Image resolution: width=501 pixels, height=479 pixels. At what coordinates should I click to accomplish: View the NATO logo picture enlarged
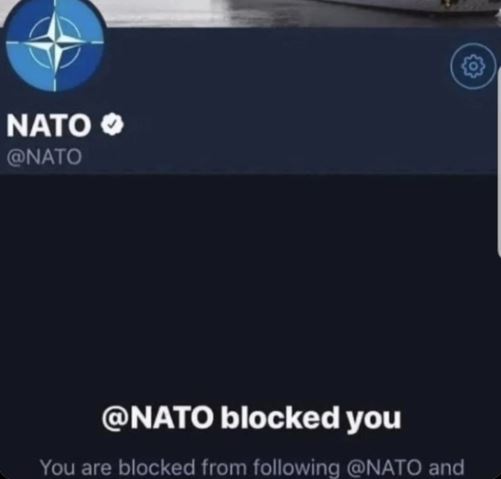tap(55, 42)
